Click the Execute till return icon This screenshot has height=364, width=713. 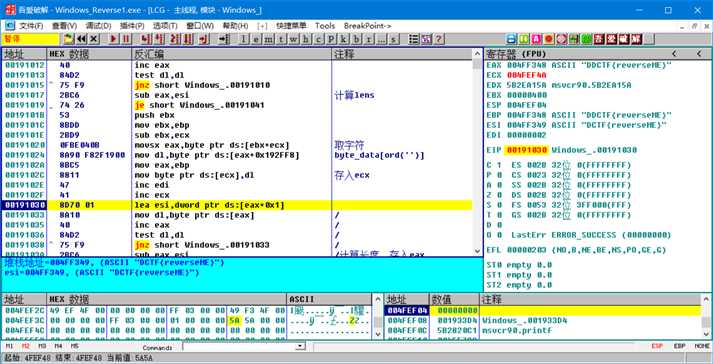[x=204, y=39]
